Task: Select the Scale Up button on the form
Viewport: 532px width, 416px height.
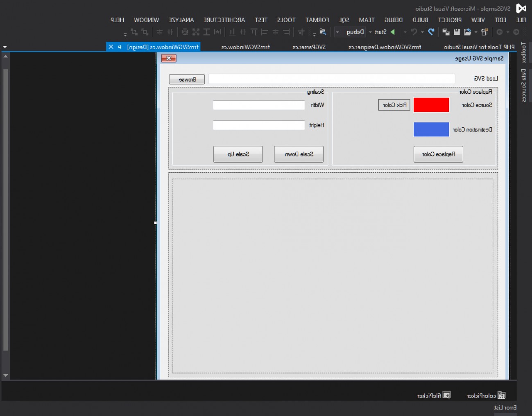Action: pos(238,154)
